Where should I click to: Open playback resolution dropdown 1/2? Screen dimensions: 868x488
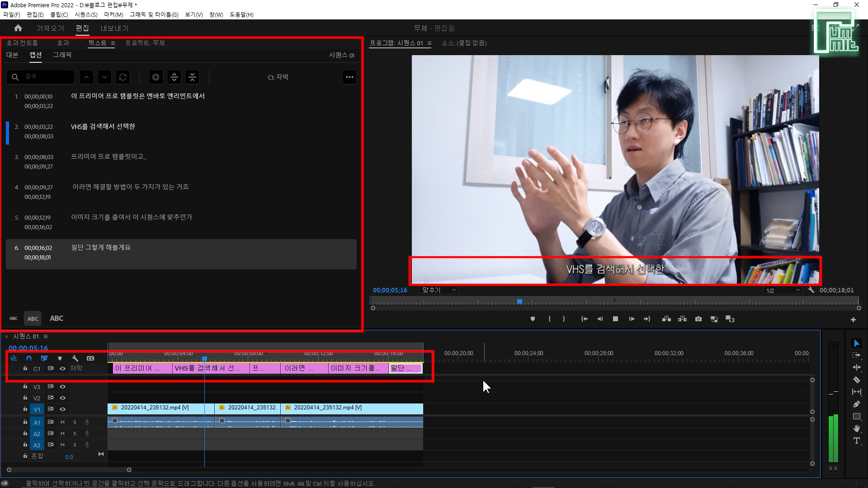pos(783,291)
